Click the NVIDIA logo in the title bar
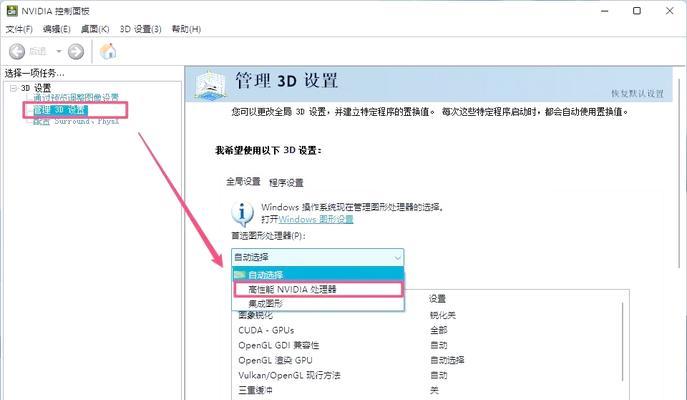 pyautogui.click(x=12, y=11)
